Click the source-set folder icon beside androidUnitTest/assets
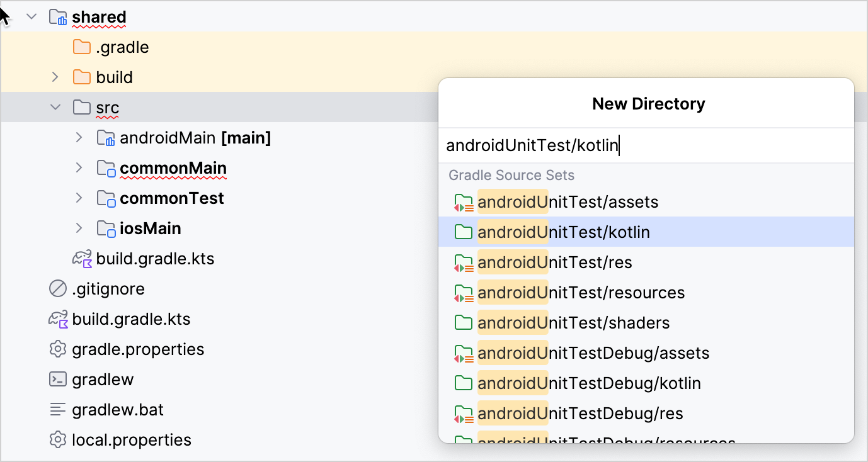This screenshot has width=868, height=462. (464, 201)
